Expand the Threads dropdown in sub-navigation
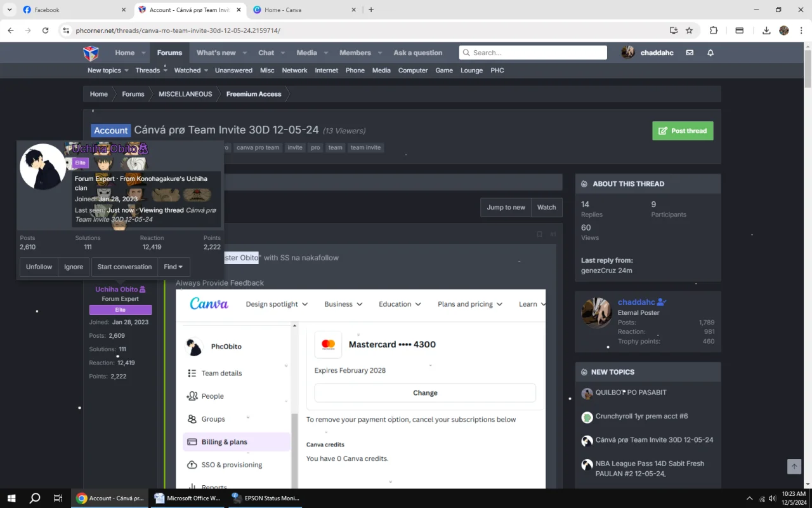Viewport: 812px width, 508px height. (x=166, y=70)
